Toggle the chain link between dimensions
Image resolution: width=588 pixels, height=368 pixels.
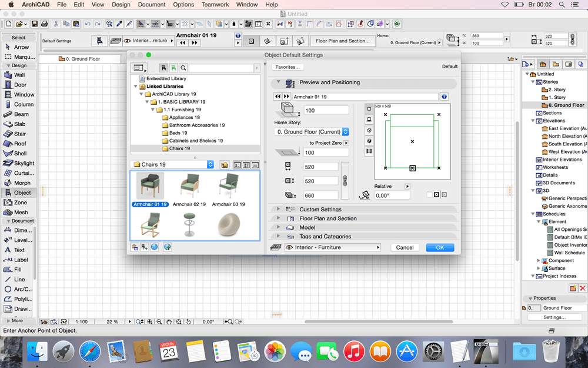pyautogui.click(x=345, y=181)
